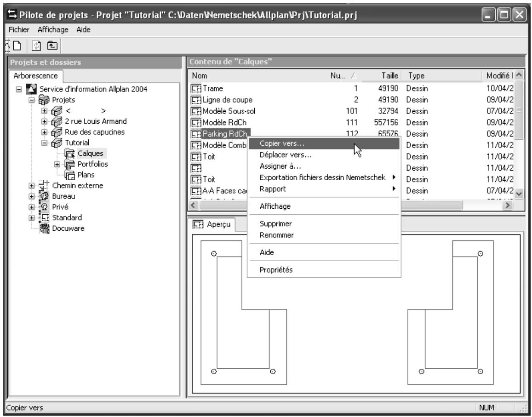
Task: Click the drawing icon next to Modèle Sous-sol
Action: 196,112
